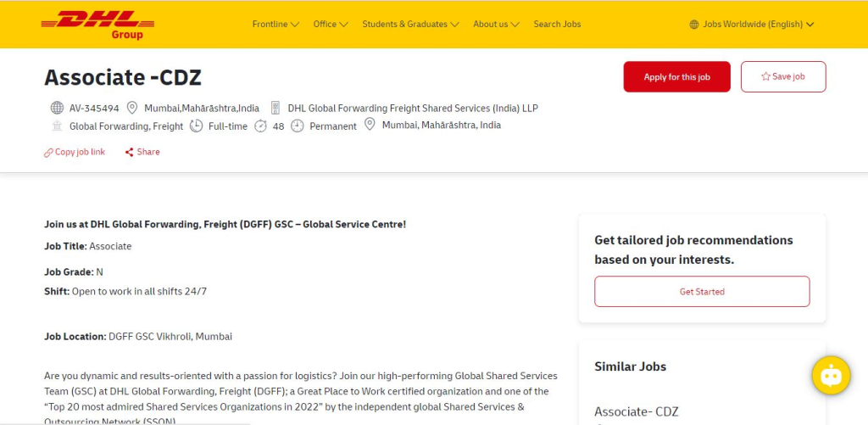
Task: Click the institution icon beside Global Forwarding, Freight
Action: (x=57, y=126)
